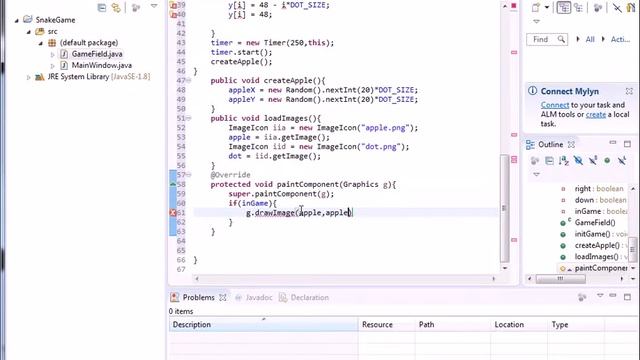Open the New Task dropdown arrow
This screenshot has height=360, width=640.
tap(547, 7)
